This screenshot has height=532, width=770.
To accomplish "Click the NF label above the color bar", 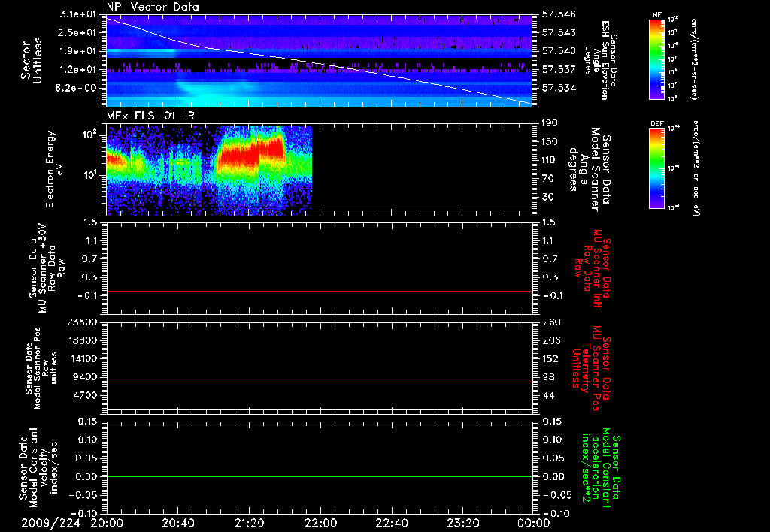I will 656,15.
